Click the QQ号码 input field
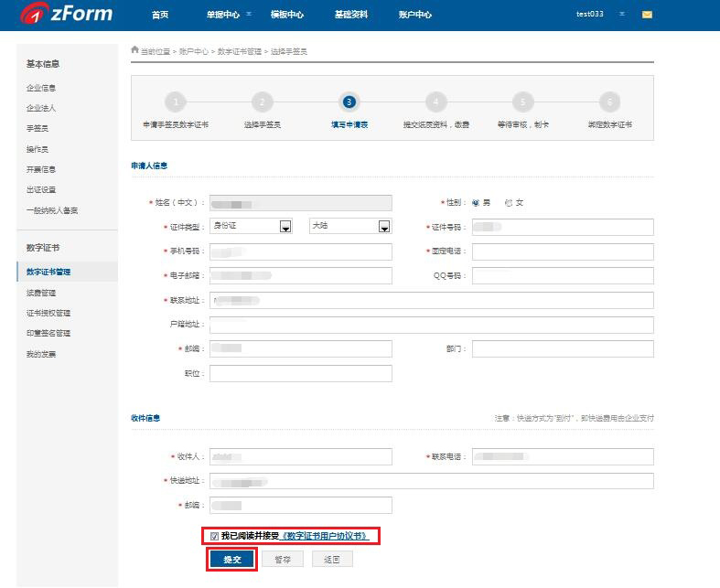Image resolution: width=720 pixels, height=588 pixels. click(x=563, y=276)
